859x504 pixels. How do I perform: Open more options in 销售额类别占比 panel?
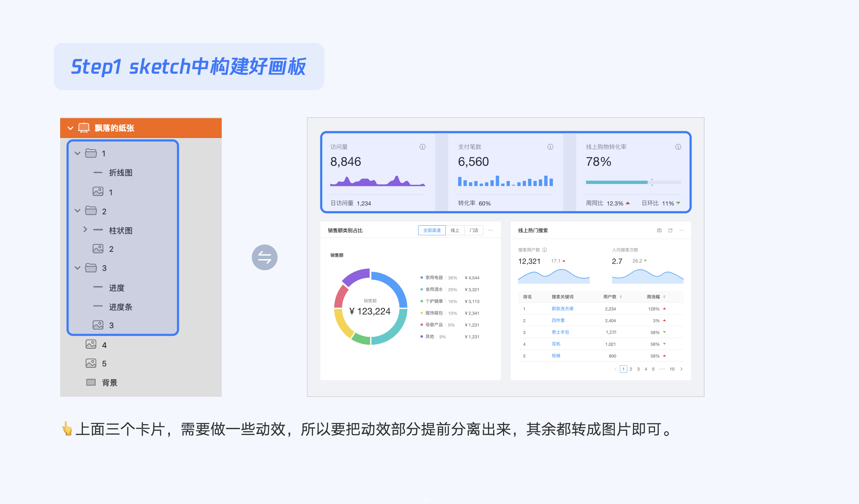(491, 231)
